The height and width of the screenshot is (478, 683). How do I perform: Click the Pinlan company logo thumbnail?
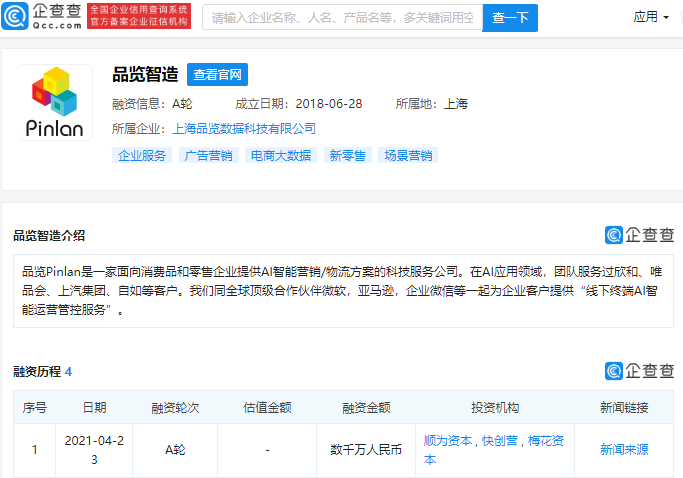coord(55,102)
